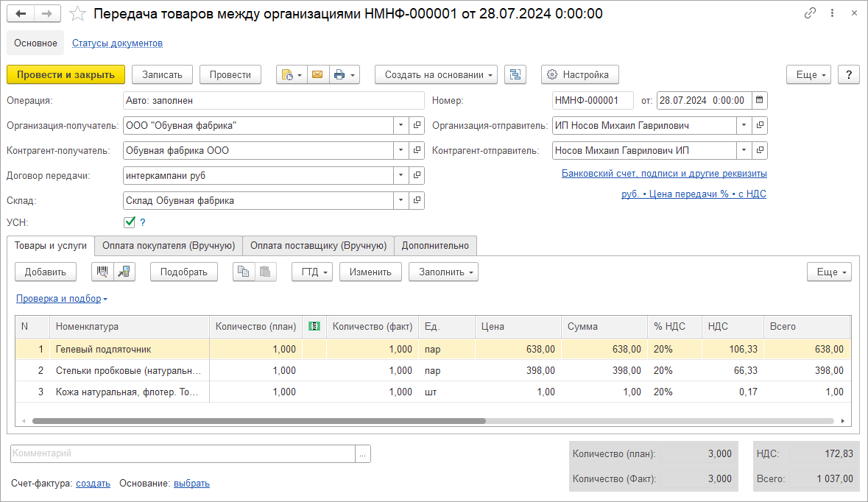This screenshot has height=502, width=868.
Task: Open the calendar picker for document date
Action: [x=760, y=101]
